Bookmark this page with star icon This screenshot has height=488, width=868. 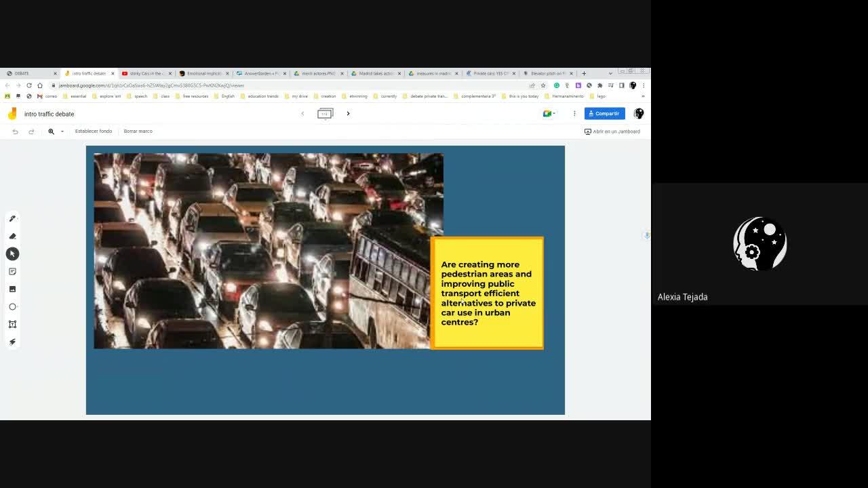point(542,85)
